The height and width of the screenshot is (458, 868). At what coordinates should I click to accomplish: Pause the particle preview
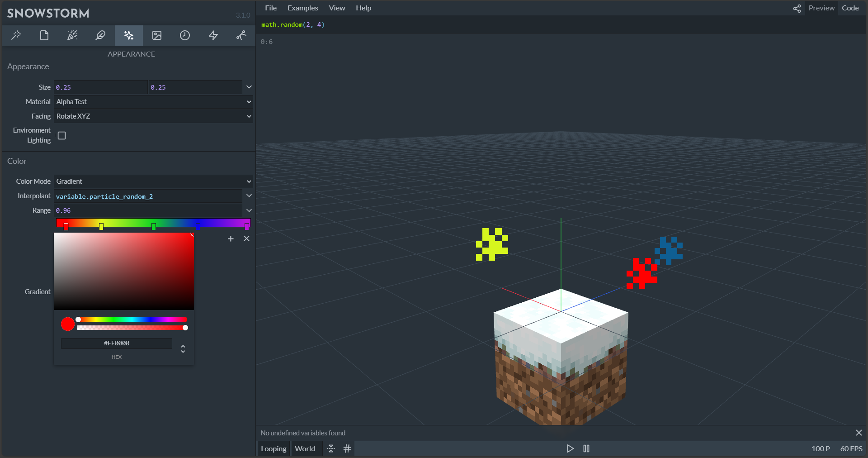(x=586, y=448)
